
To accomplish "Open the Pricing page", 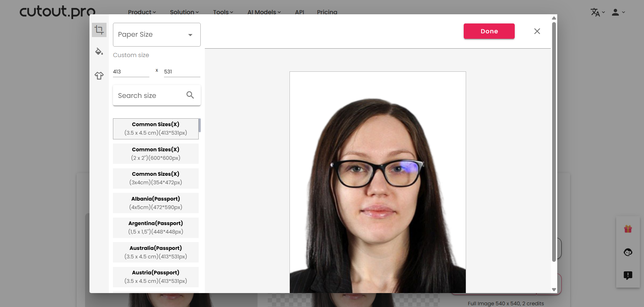I will coord(327,12).
